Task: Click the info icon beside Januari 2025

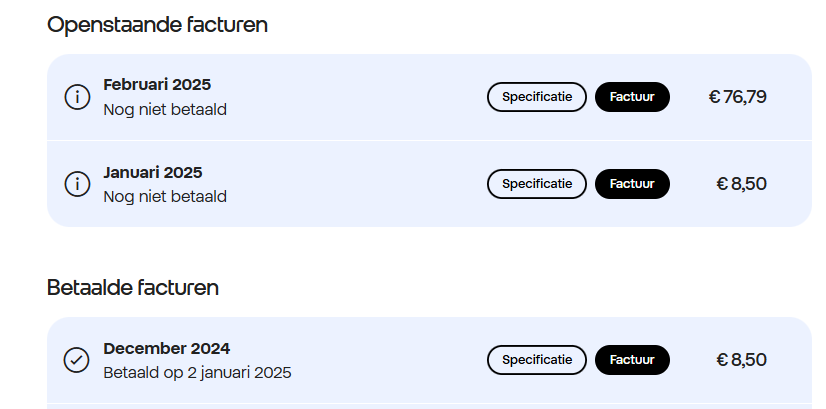Action: click(x=77, y=184)
